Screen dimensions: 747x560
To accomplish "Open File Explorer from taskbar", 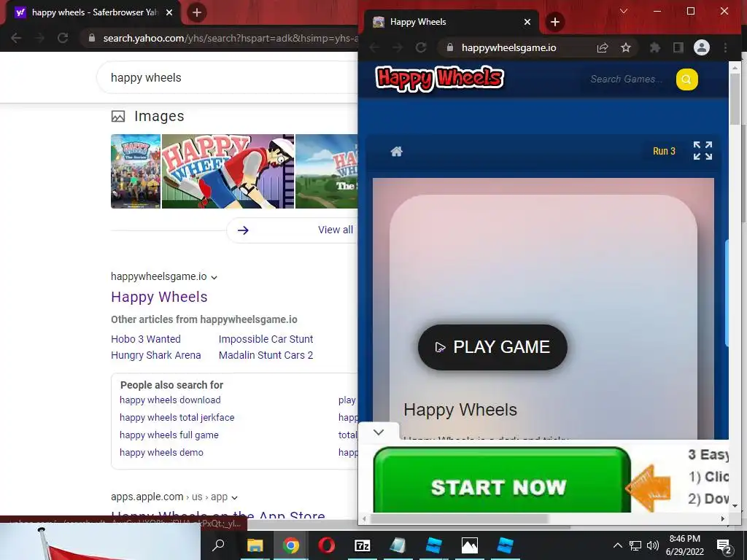I will click(255, 545).
